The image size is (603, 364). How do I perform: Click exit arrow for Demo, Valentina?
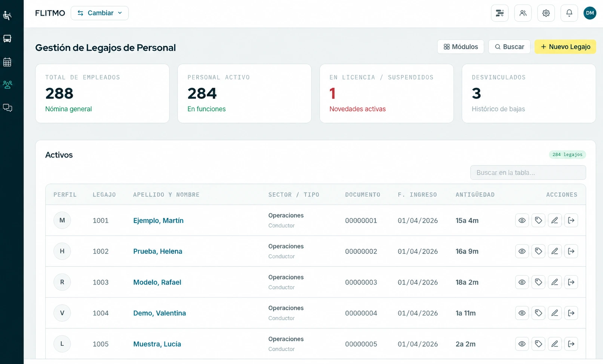point(571,313)
